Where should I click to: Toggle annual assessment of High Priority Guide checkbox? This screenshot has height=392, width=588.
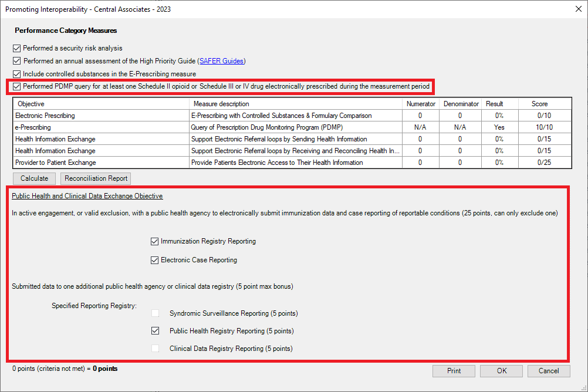coord(16,61)
